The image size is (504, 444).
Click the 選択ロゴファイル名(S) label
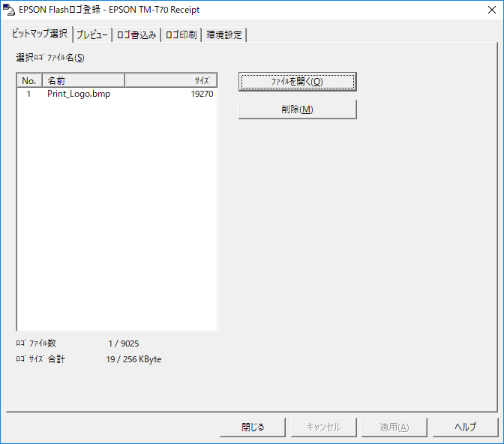pos(50,58)
